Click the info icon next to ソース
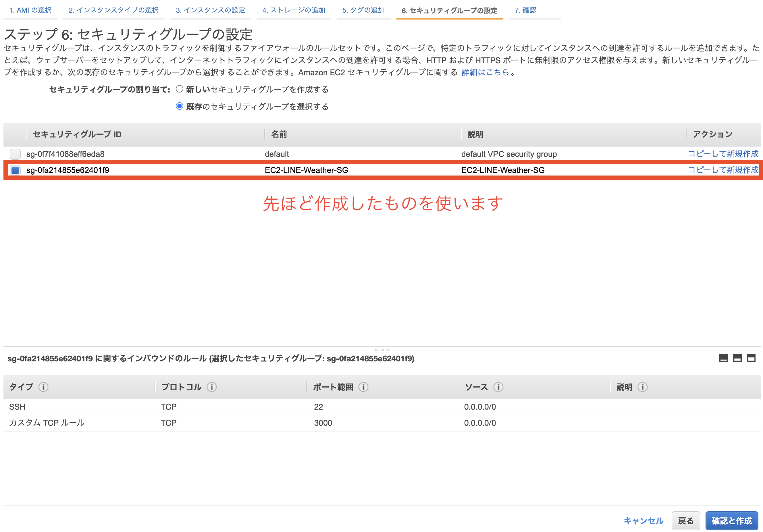The height and width of the screenshot is (532, 763). [498, 387]
